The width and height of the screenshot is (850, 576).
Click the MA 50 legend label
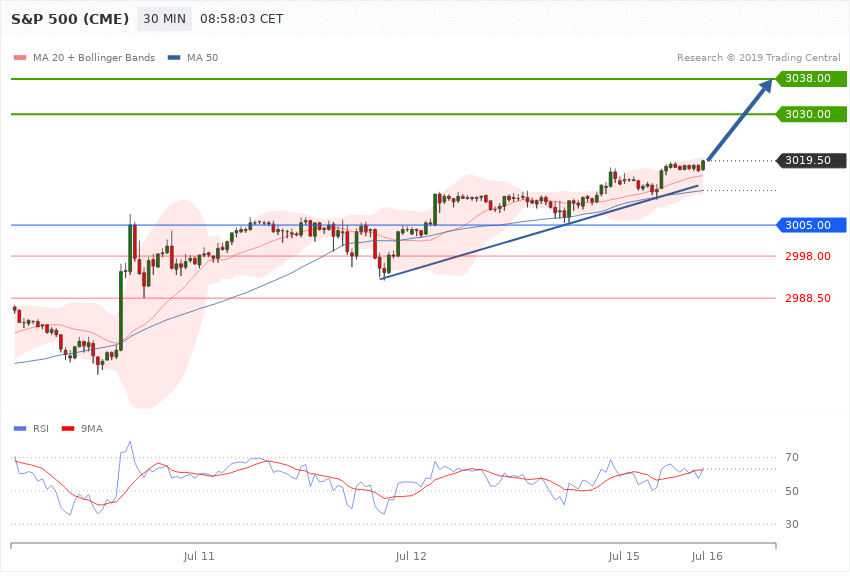(x=203, y=57)
